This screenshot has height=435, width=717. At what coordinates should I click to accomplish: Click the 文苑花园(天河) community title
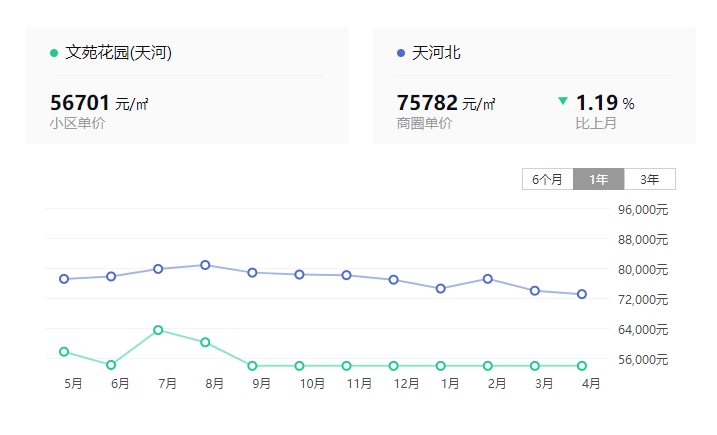point(118,53)
